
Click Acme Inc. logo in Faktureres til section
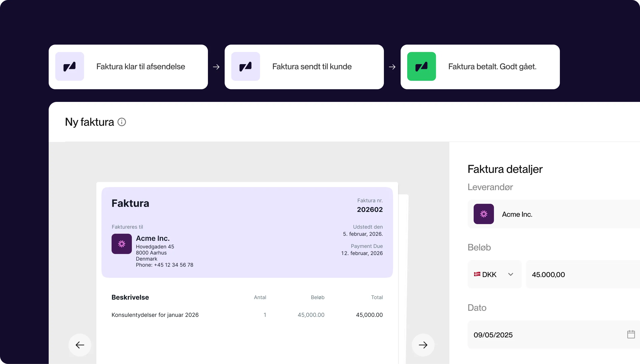click(122, 244)
